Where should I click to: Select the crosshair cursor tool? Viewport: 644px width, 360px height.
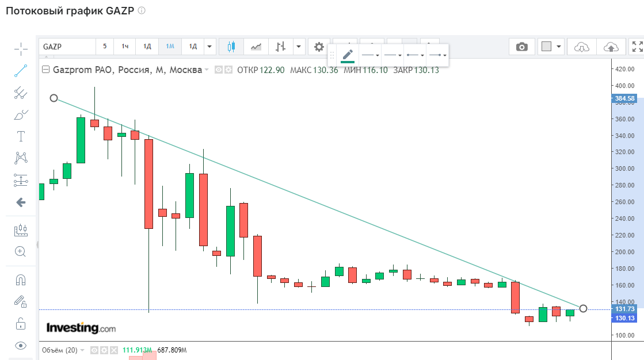pyautogui.click(x=21, y=49)
